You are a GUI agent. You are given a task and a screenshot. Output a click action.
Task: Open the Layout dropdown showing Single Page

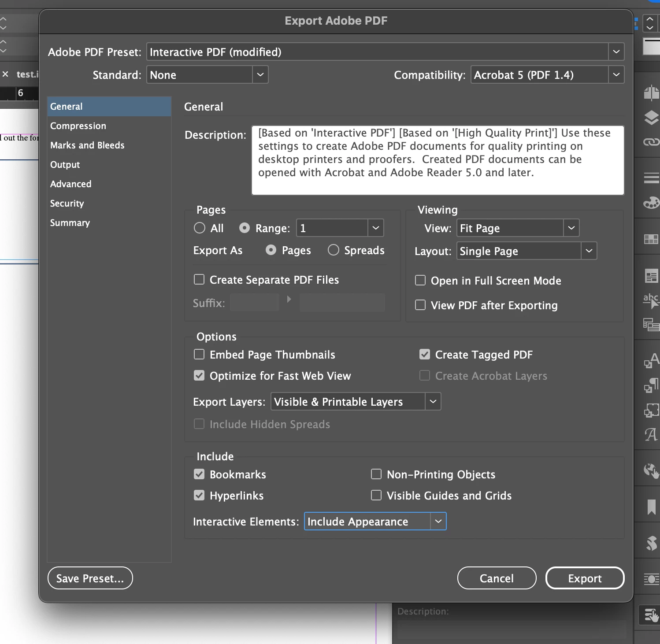(527, 251)
